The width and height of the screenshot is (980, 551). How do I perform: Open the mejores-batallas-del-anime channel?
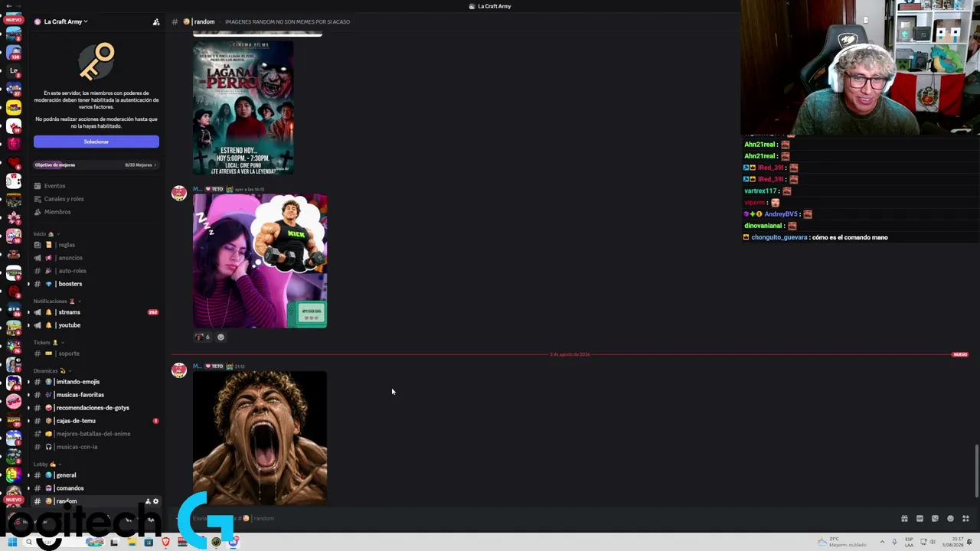(x=96, y=434)
